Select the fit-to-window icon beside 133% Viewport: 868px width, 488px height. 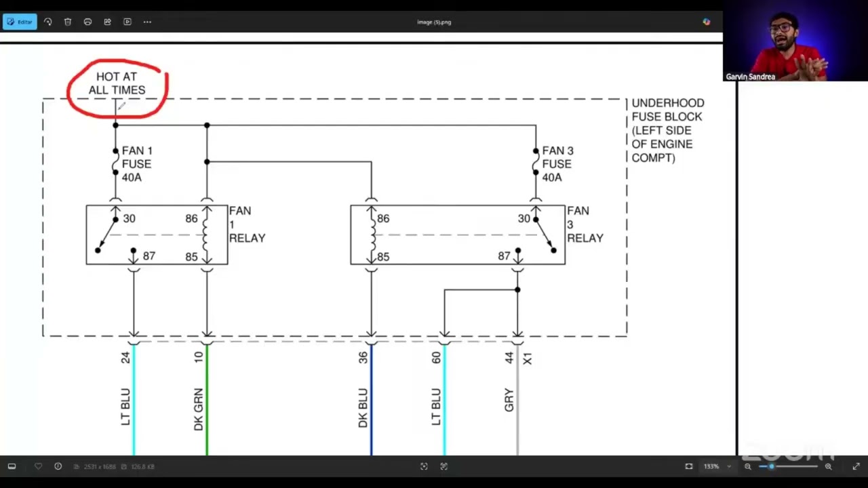click(x=689, y=466)
